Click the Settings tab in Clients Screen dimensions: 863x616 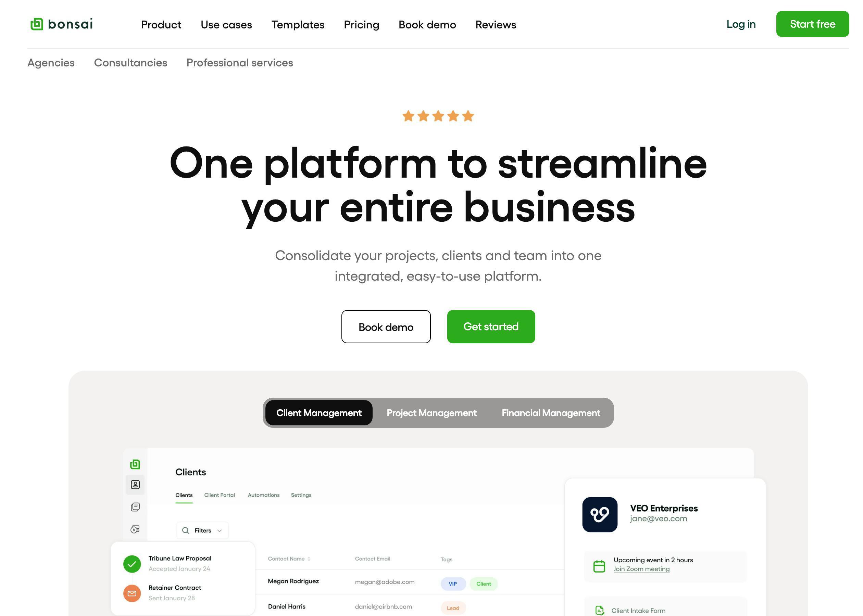tap(301, 495)
